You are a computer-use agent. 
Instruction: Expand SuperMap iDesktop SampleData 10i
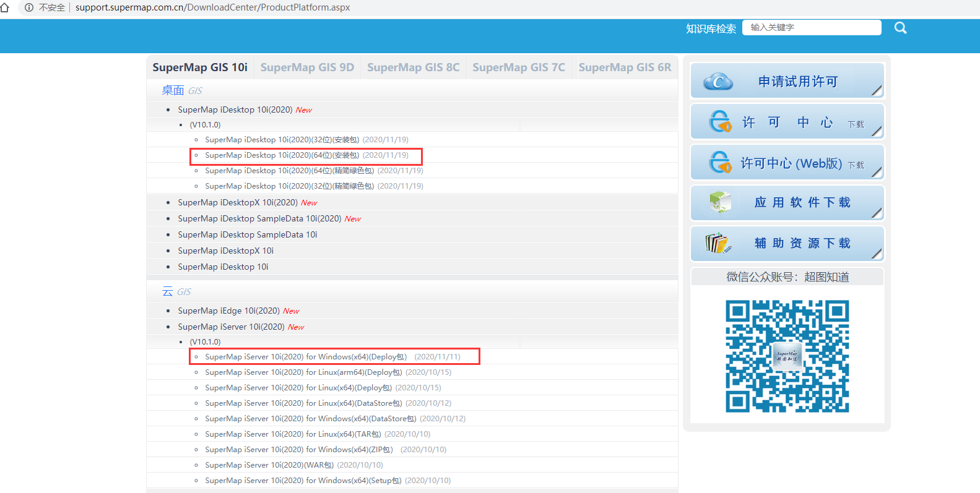click(248, 234)
